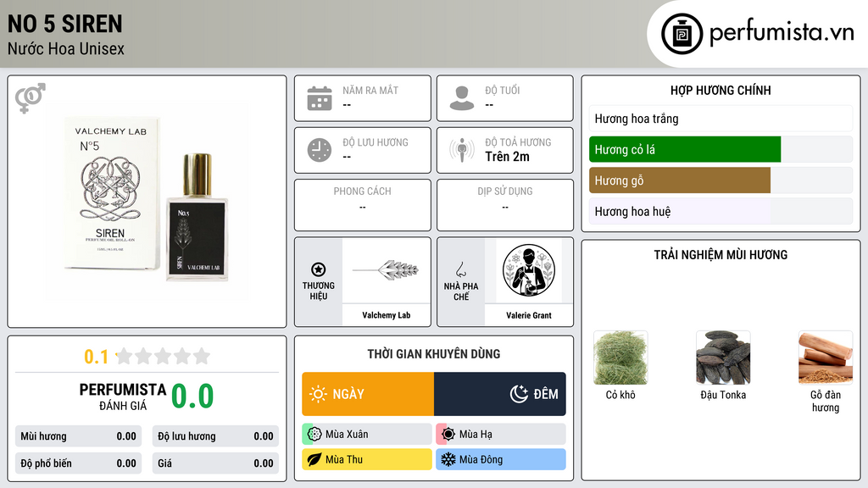Click the Dịp sử dụng info box
The width and height of the screenshot is (868, 488).
click(x=505, y=205)
